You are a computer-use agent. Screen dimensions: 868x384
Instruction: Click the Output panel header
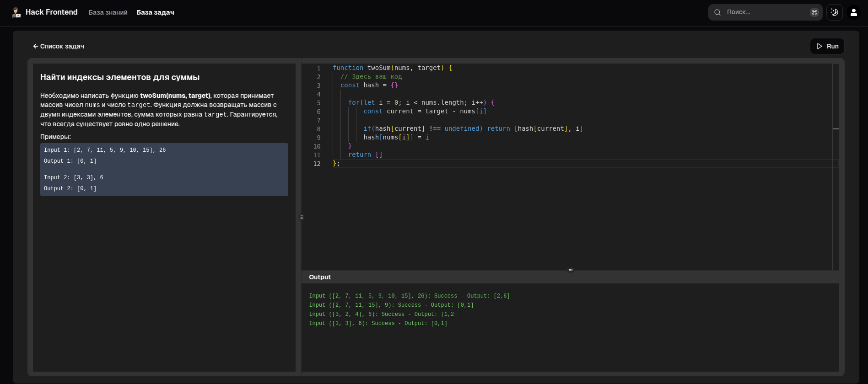[x=570, y=277]
